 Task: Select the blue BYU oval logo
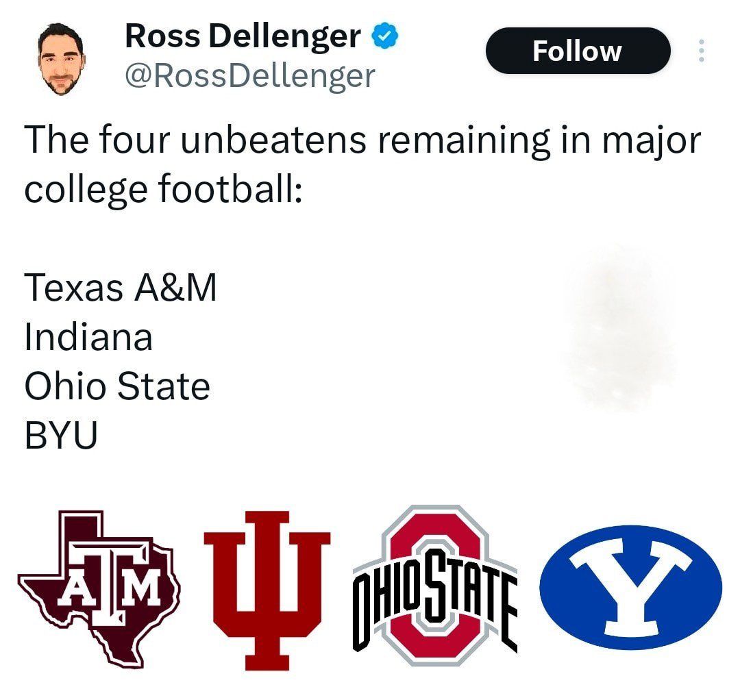click(x=630, y=587)
